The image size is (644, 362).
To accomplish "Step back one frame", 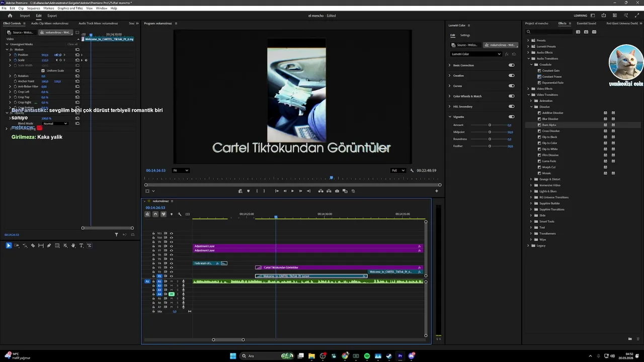I will (x=285, y=191).
